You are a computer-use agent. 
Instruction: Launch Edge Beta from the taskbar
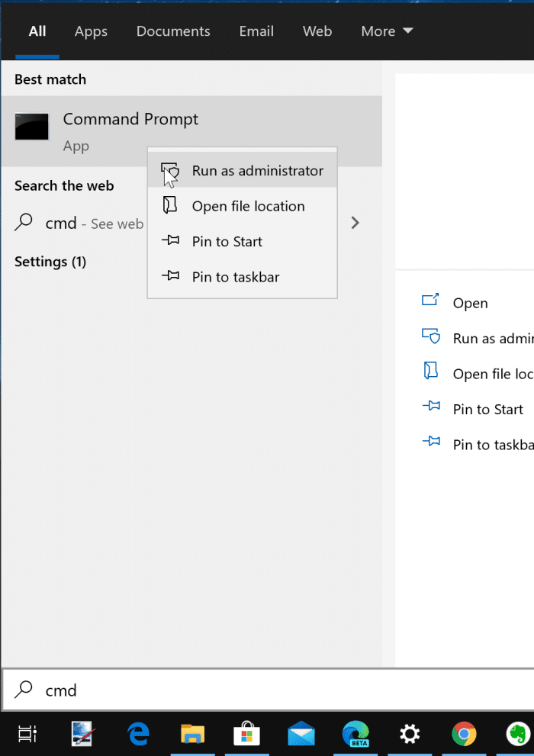(355, 734)
